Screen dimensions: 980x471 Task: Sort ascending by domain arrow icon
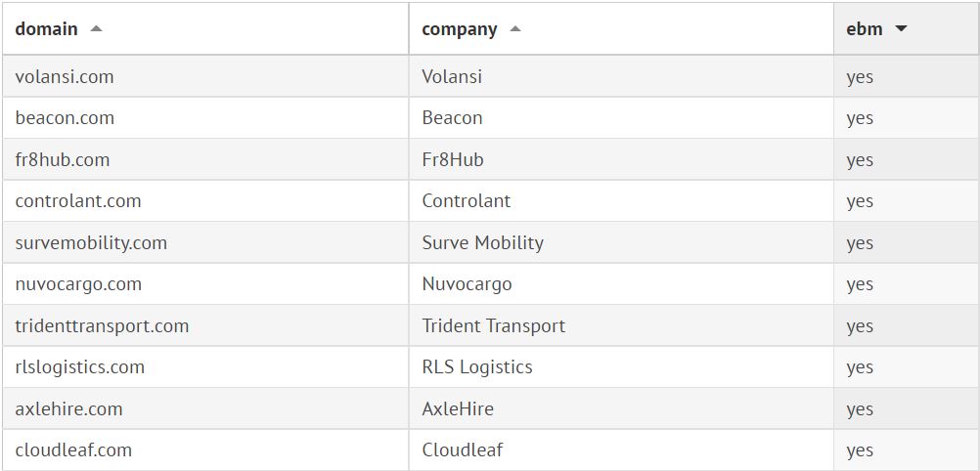click(x=96, y=29)
